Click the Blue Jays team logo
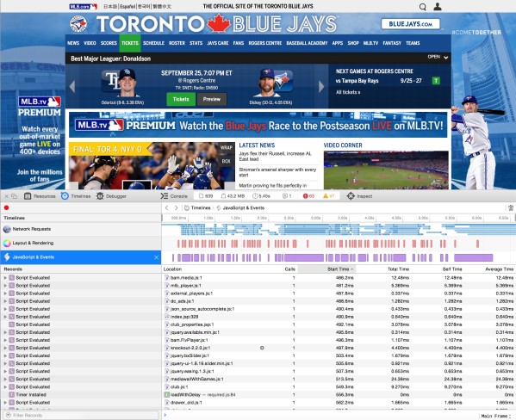Viewport: 516px width, 420px height. 78,24
